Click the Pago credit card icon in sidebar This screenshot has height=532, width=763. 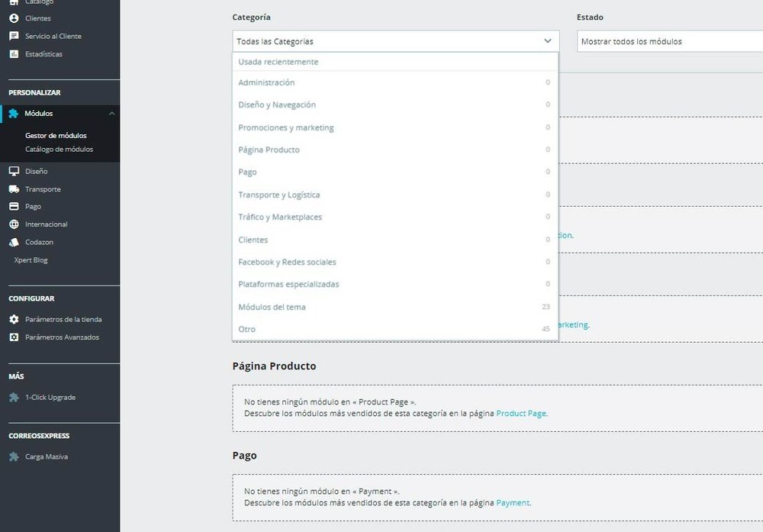14,206
